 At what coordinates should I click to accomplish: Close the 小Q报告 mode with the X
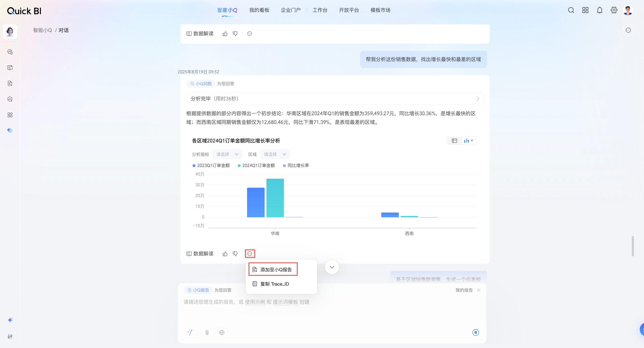[x=479, y=290]
